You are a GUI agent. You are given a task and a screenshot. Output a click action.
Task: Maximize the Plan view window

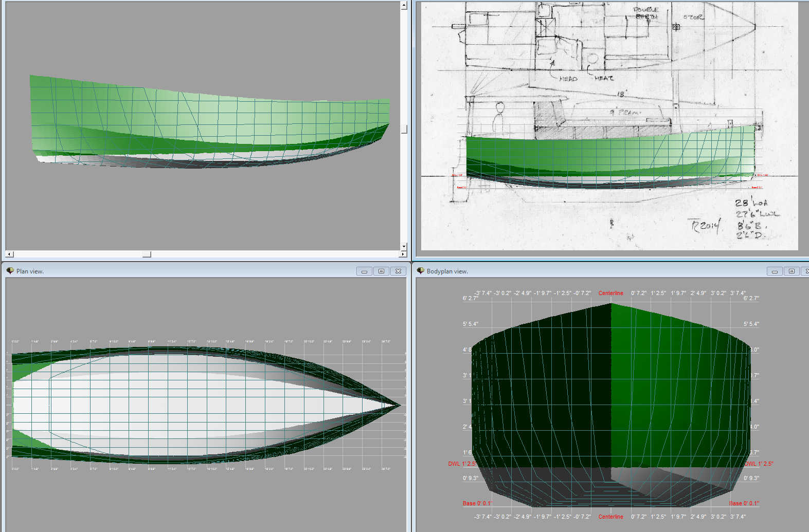381,271
